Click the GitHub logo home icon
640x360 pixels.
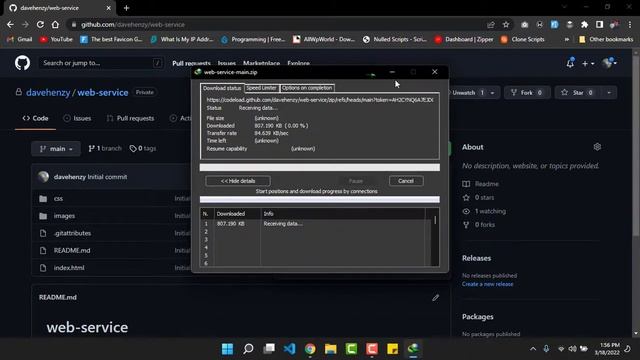(22, 63)
